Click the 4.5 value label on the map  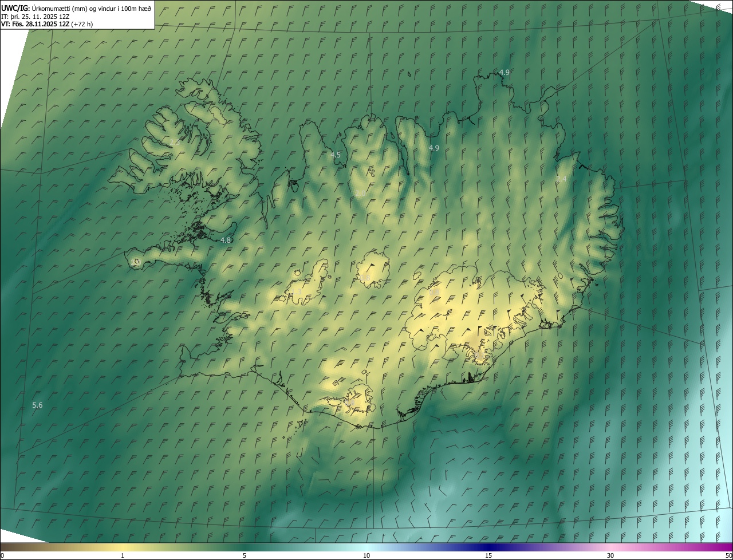336,155
